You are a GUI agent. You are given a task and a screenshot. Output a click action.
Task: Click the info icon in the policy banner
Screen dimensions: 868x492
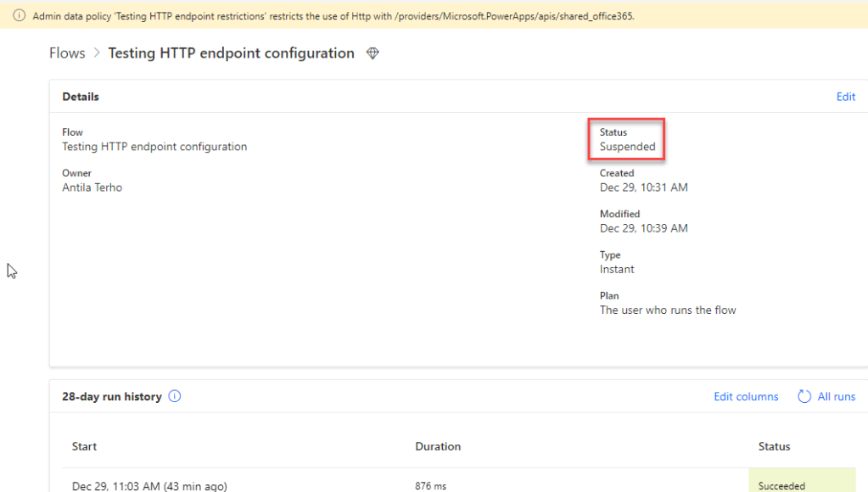tap(20, 16)
